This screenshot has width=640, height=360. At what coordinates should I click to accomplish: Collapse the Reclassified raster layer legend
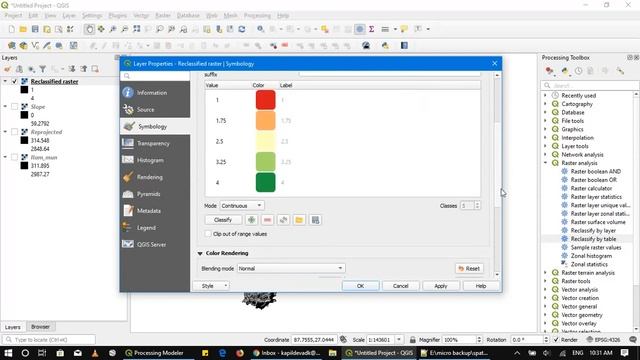pyautogui.click(x=5, y=82)
